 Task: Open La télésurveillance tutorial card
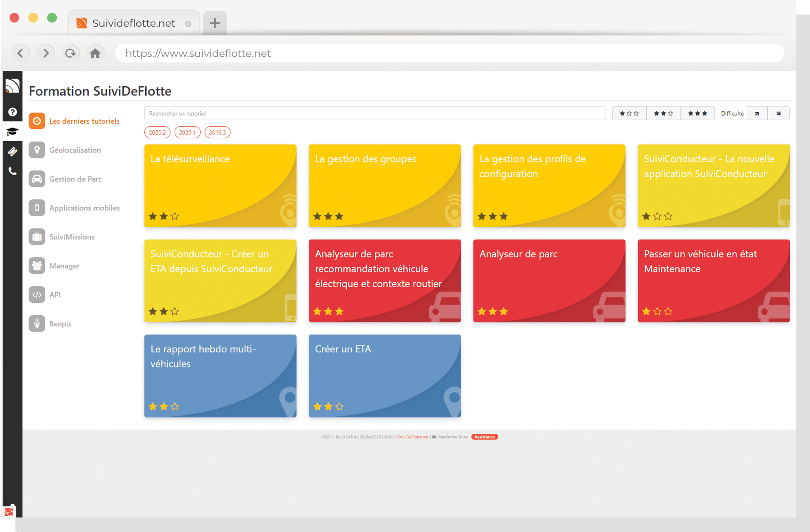(x=220, y=186)
